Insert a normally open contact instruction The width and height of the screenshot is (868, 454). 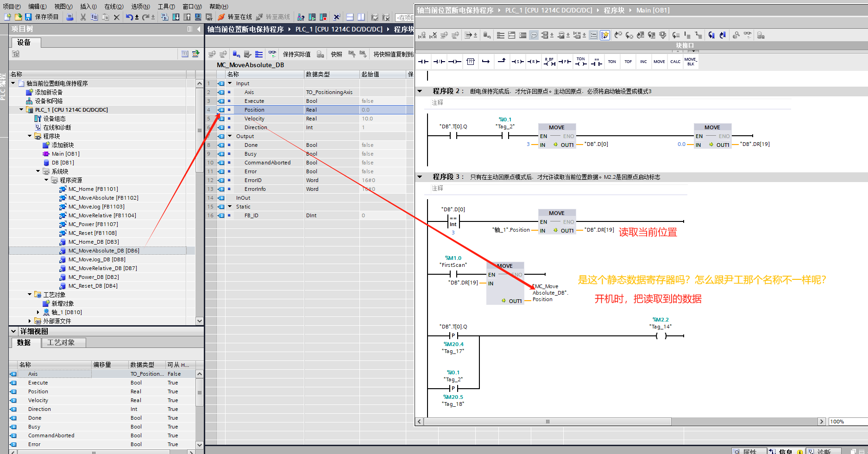tap(423, 62)
